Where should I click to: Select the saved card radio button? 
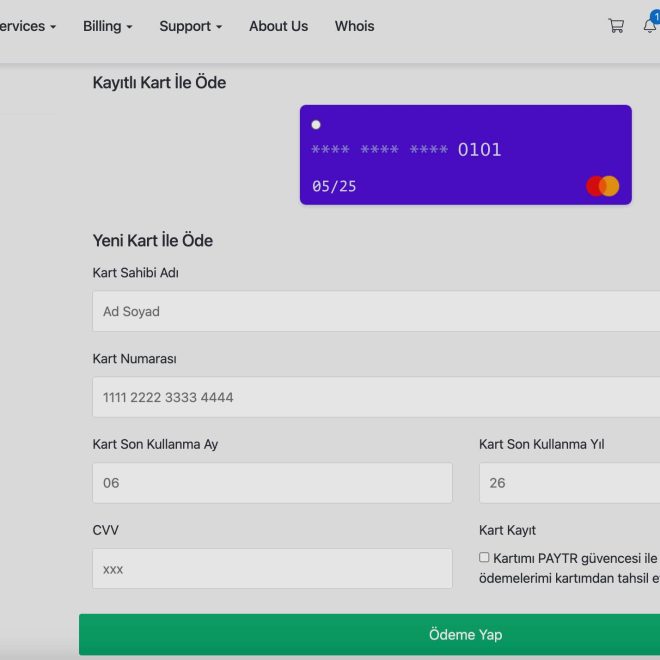[x=316, y=125]
